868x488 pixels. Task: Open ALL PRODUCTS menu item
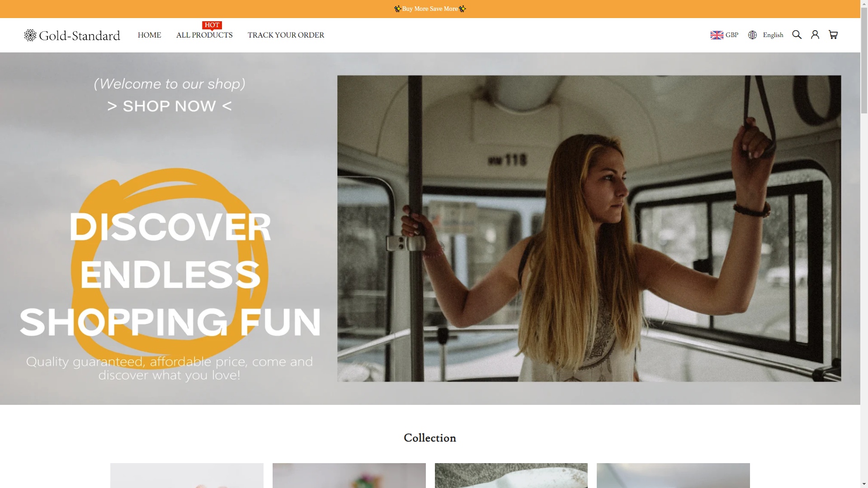coord(204,35)
